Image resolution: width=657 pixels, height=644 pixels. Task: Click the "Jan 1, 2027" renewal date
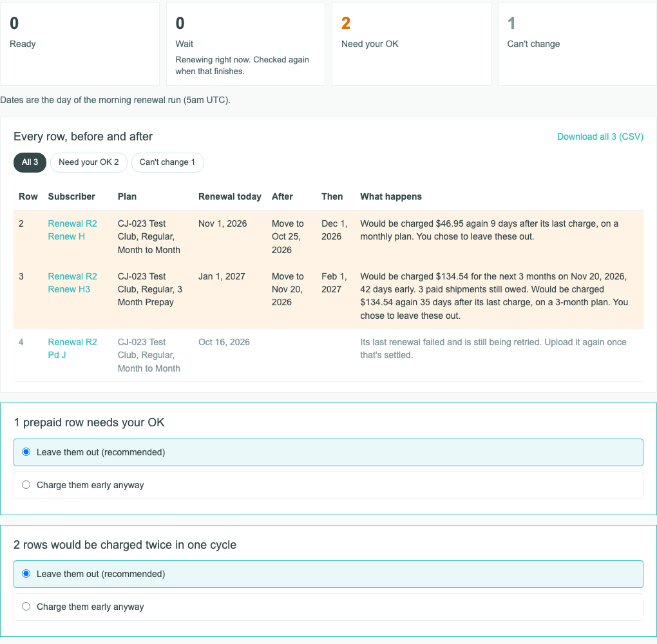222,276
